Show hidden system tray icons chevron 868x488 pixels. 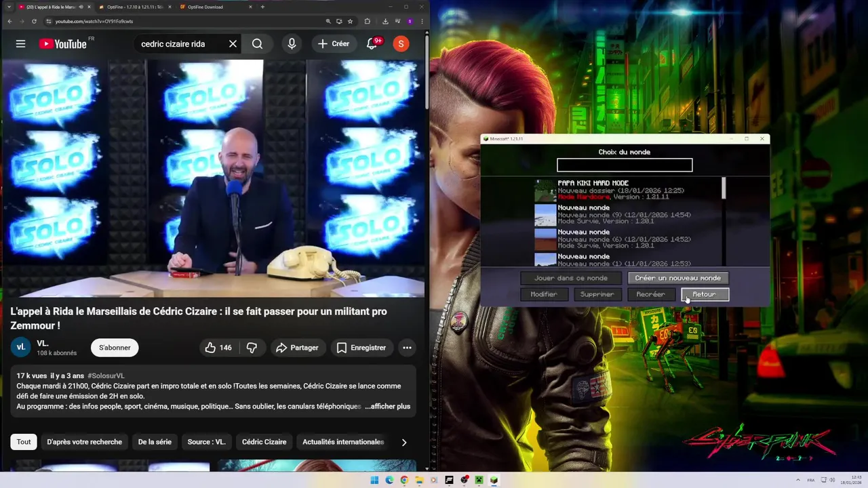[x=797, y=480]
